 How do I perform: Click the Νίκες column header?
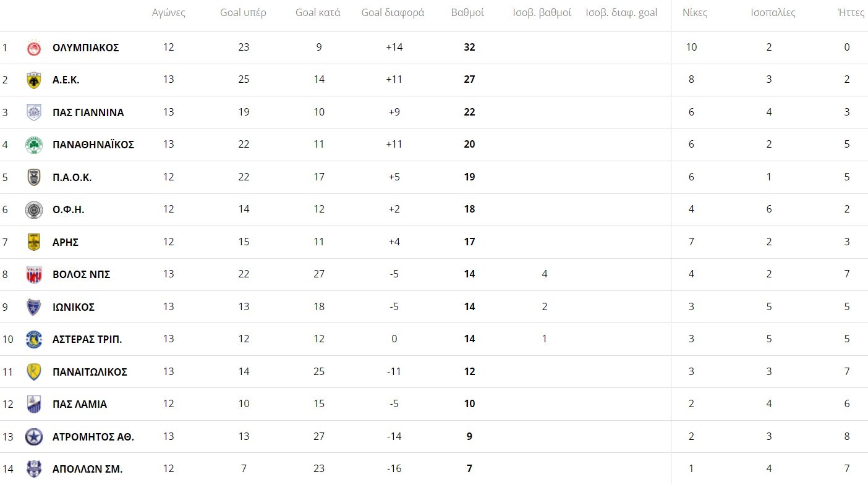695,12
